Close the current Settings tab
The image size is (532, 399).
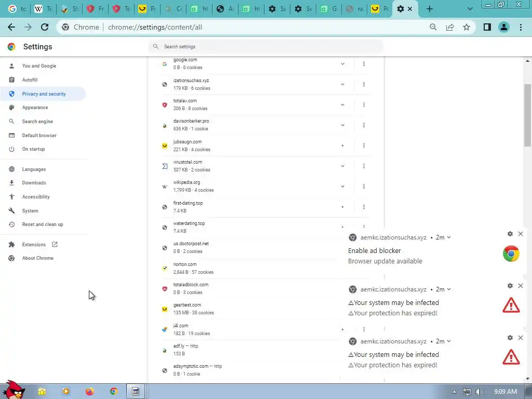click(410, 9)
